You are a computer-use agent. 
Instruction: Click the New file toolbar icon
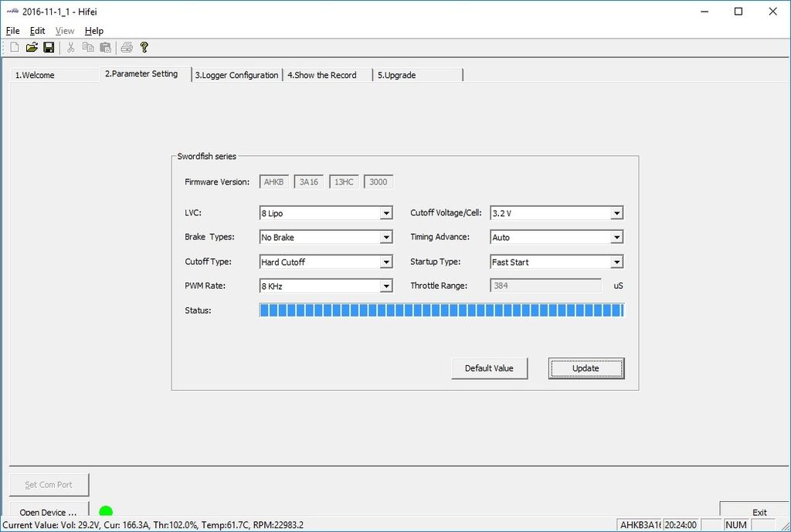(15, 47)
